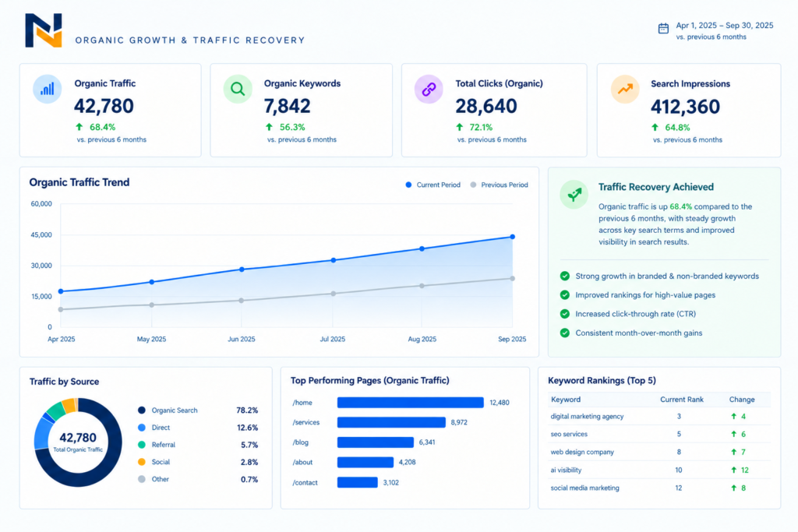798x532 pixels.
Task: Click the calendar date range icon
Action: click(x=663, y=29)
